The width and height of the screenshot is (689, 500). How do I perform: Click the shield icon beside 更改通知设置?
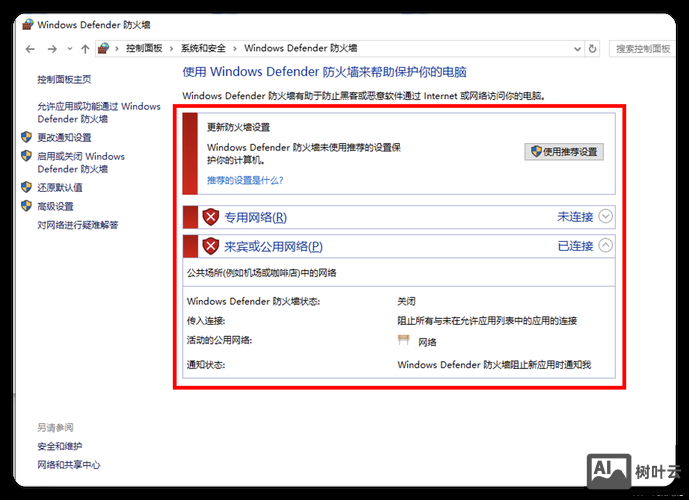(26, 137)
